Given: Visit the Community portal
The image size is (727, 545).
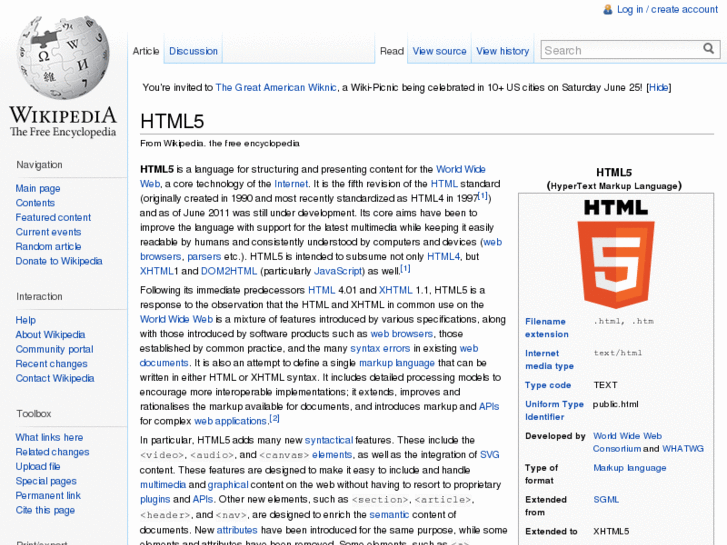Looking at the screenshot, I should [55, 349].
